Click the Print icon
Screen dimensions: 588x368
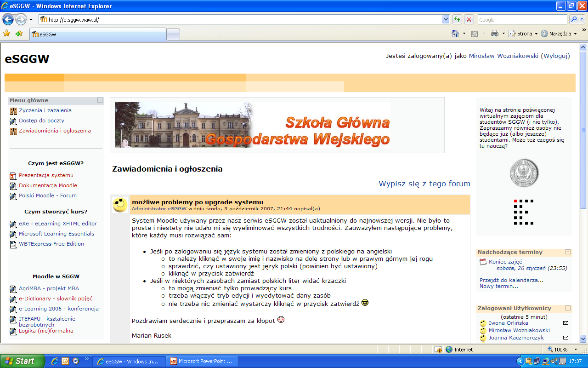(494, 34)
